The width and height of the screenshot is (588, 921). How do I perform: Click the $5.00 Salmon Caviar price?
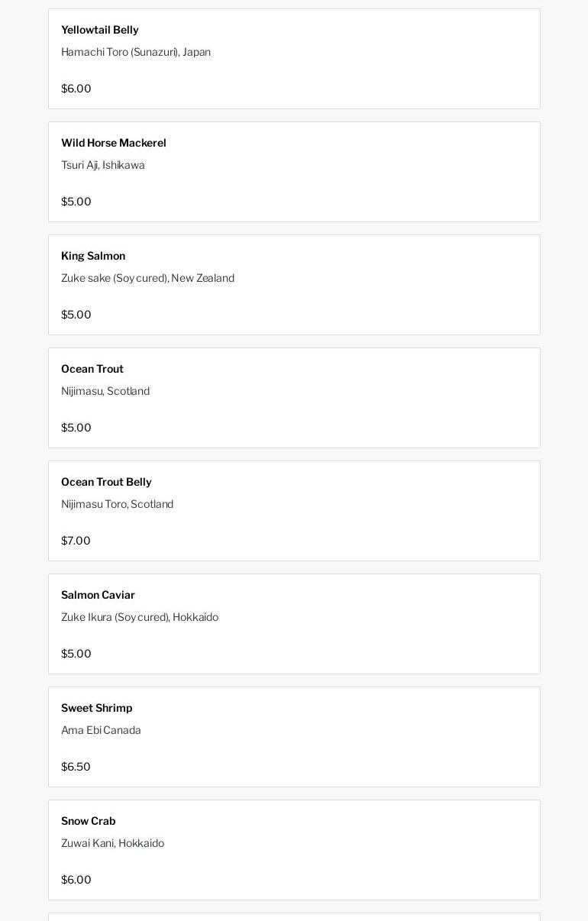point(76,654)
